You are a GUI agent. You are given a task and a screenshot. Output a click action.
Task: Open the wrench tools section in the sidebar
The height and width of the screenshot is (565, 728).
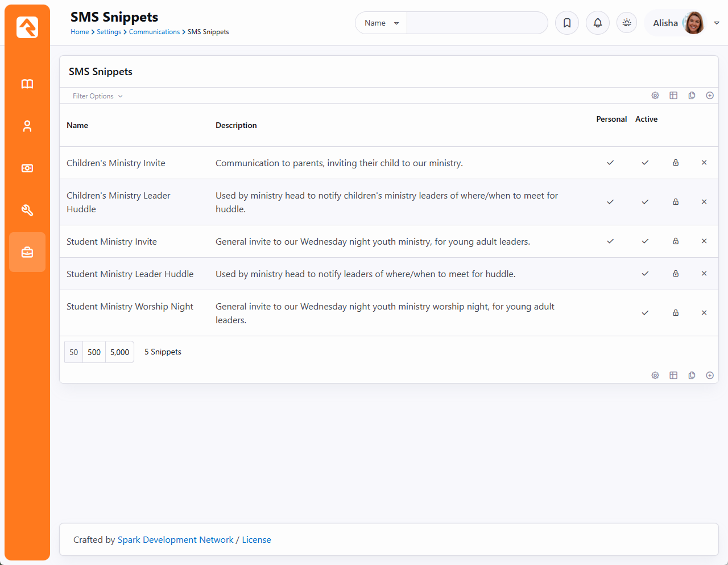(x=27, y=211)
